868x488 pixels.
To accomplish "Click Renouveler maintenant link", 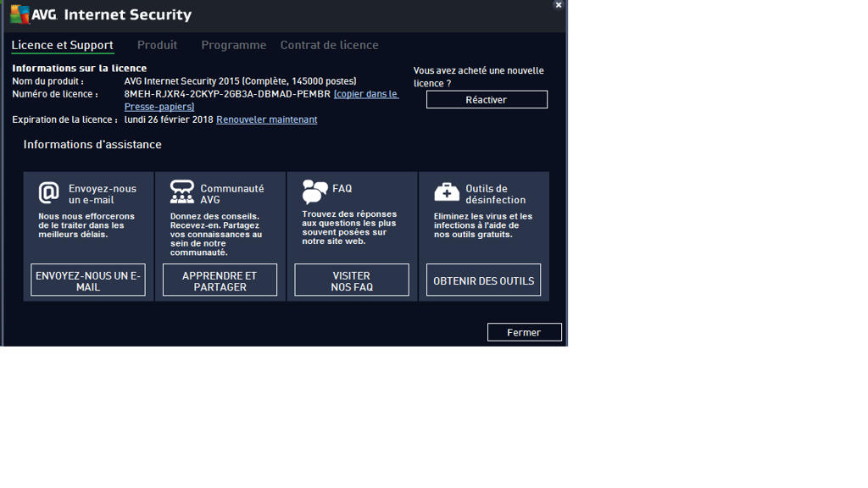I will [x=266, y=119].
